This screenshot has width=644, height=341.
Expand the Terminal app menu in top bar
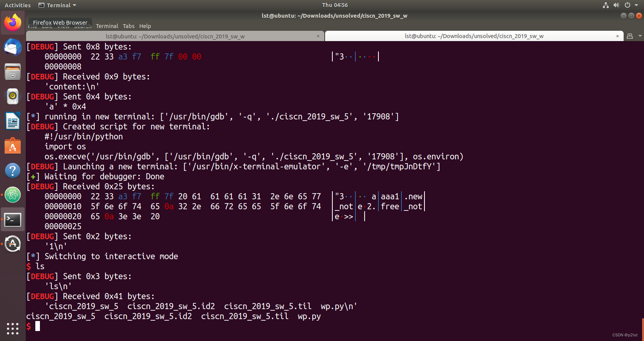click(58, 5)
